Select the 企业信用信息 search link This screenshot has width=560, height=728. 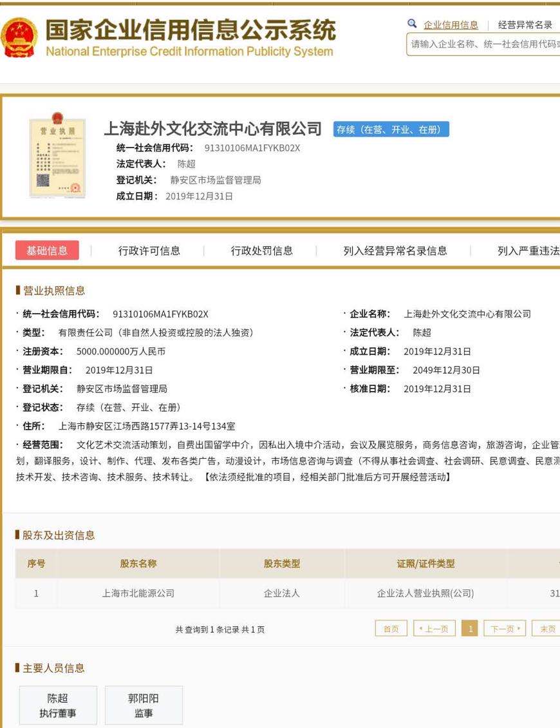click(x=451, y=25)
